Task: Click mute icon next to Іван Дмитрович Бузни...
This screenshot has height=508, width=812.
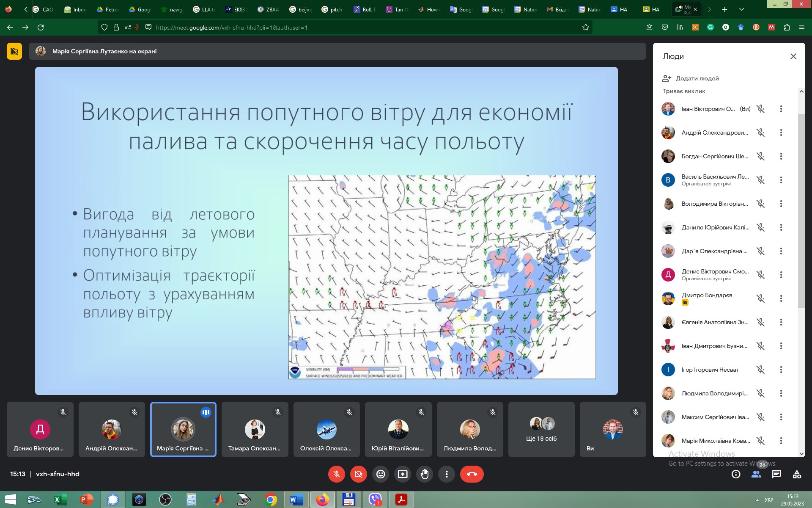Action: [x=760, y=346]
